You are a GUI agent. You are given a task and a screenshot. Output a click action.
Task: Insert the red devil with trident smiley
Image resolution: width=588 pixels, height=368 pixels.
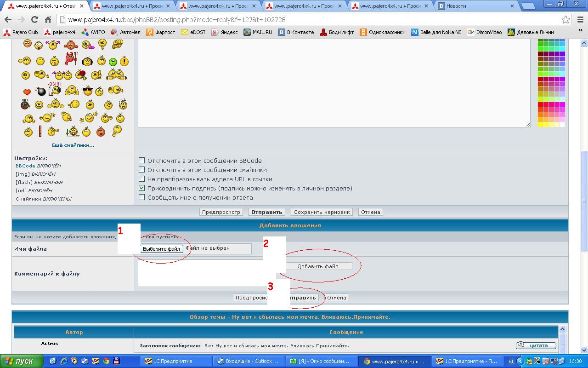(x=71, y=59)
